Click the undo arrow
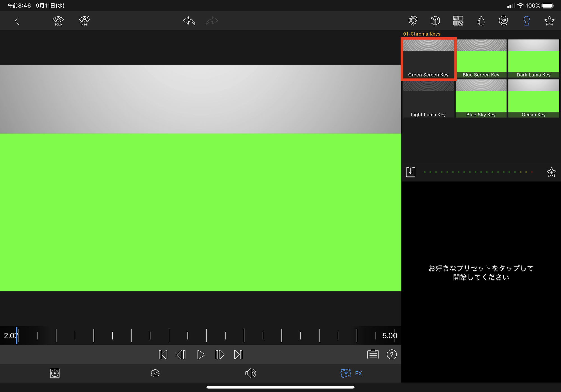The width and height of the screenshot is (561, 392). 189,20
